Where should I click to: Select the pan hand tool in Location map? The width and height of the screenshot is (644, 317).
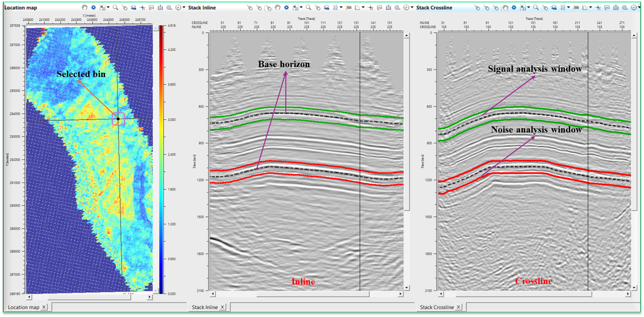point(85,7)
